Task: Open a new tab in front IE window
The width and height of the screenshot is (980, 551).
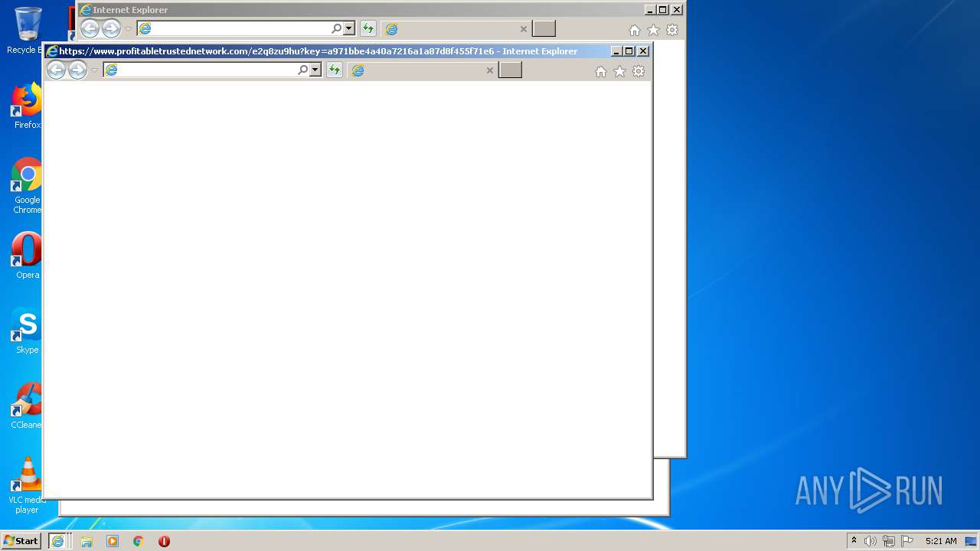Action: pos(510,70)
